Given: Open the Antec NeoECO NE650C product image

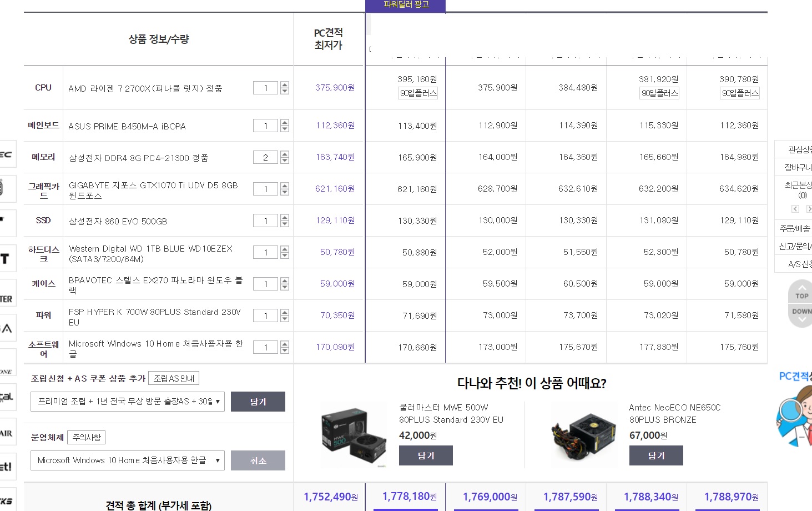Looking at the screenshot, I should click(x=584, y=436).
